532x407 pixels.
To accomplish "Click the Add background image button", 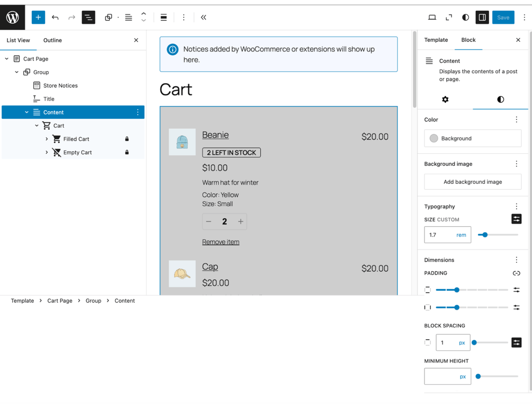I will point(472,182).
